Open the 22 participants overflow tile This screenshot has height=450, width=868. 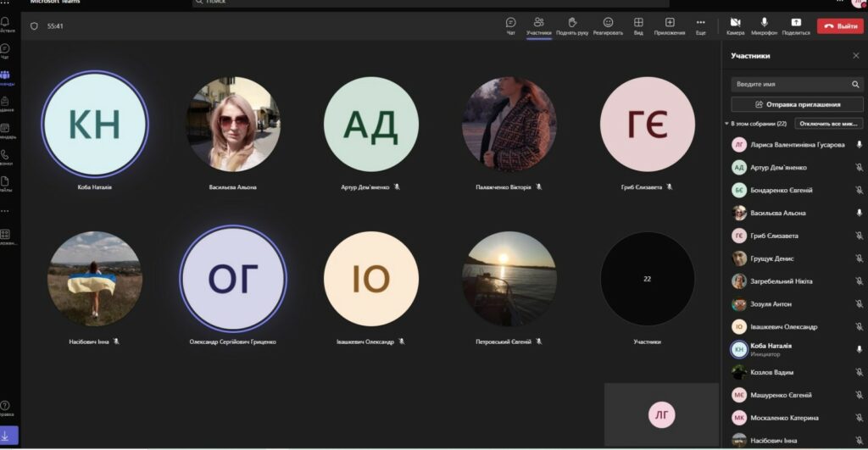point(647,279)
